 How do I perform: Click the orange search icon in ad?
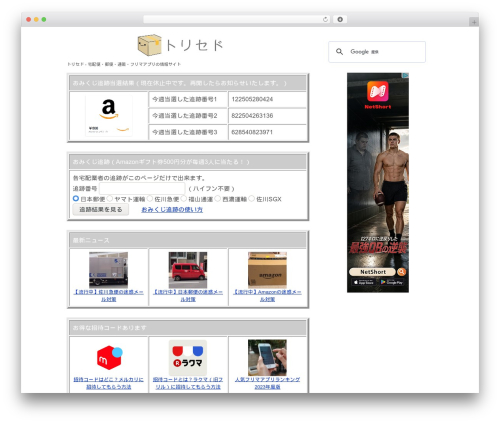tap(402, 272)
